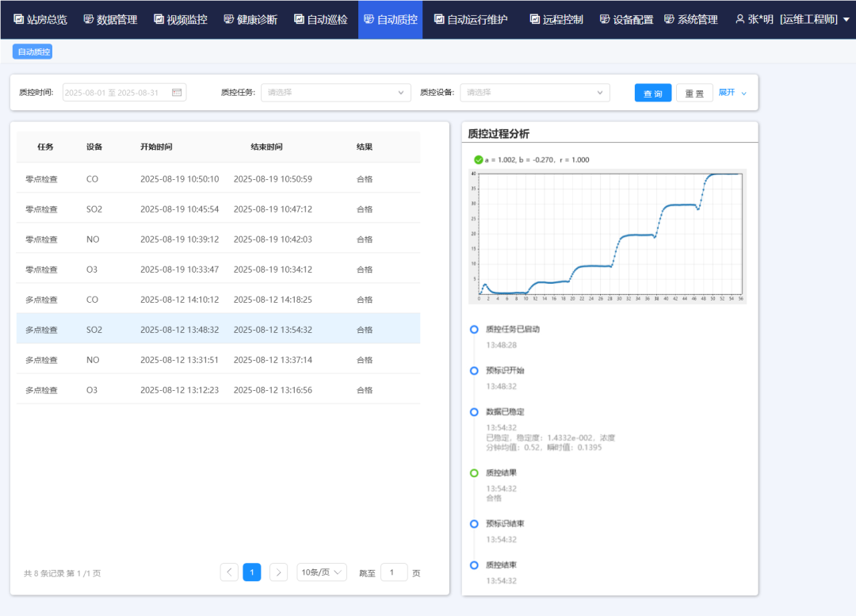Screen dimensions: 856x616
Task: Select the 多点检查 SO2 row
Action: click(x=219, y=329)
